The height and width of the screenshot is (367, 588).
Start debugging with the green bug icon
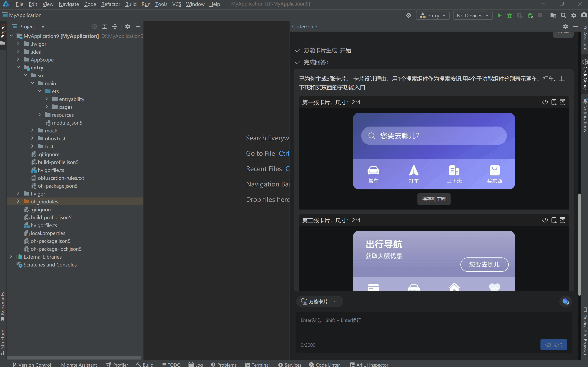coord(509,15)
